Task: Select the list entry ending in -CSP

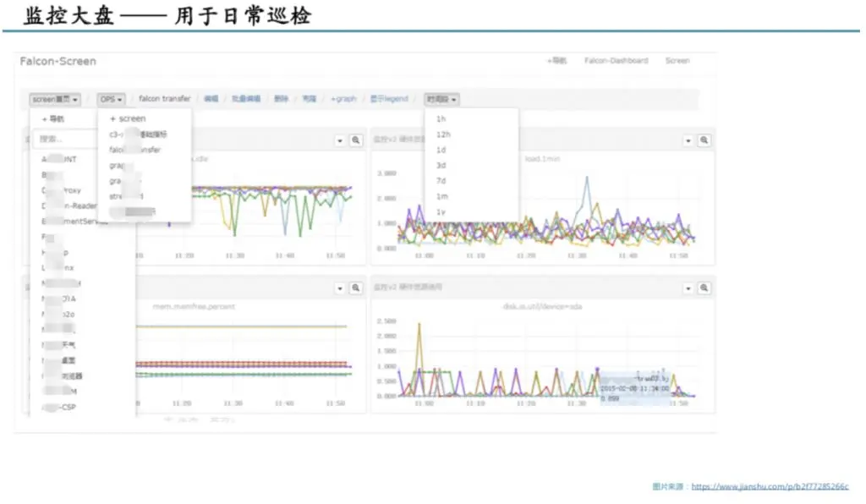Action: click(59, 407)
